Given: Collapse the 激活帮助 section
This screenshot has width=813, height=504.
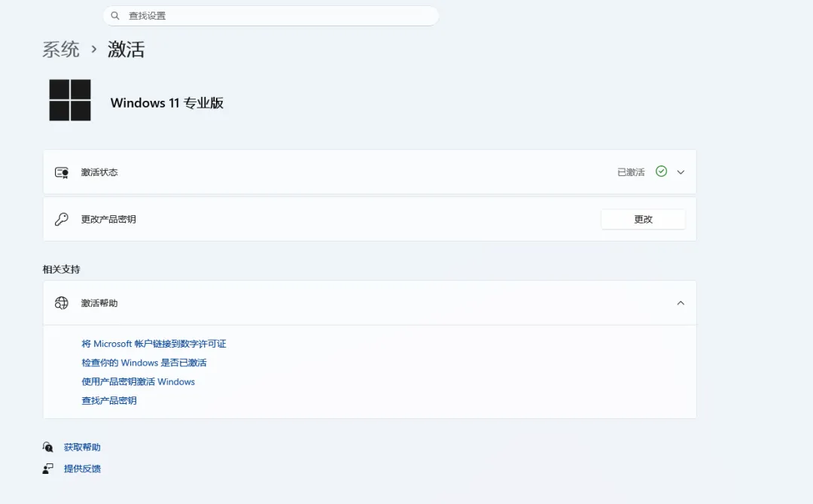Looking at the screenshot, I should pyautogui.click(x=681, y=303).
